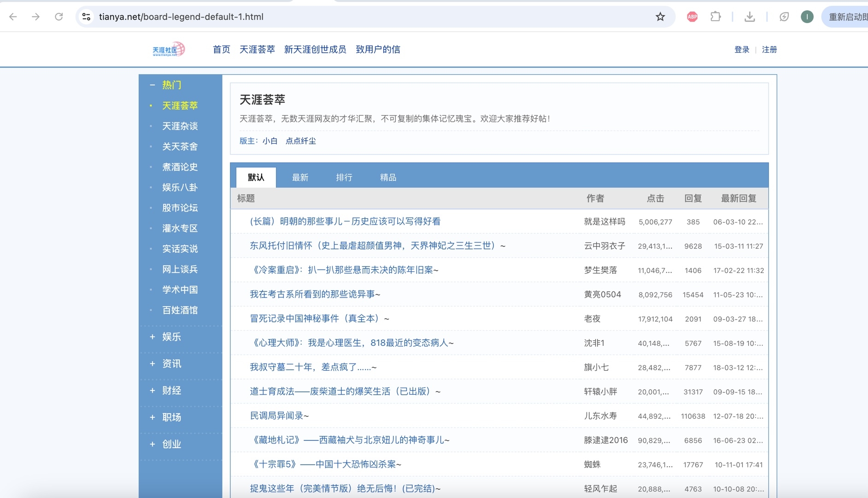This screenshot has width=868, height=498.
Task: Click the browser forward arrow
Action: pyautogui.click(x=35, y=17)
